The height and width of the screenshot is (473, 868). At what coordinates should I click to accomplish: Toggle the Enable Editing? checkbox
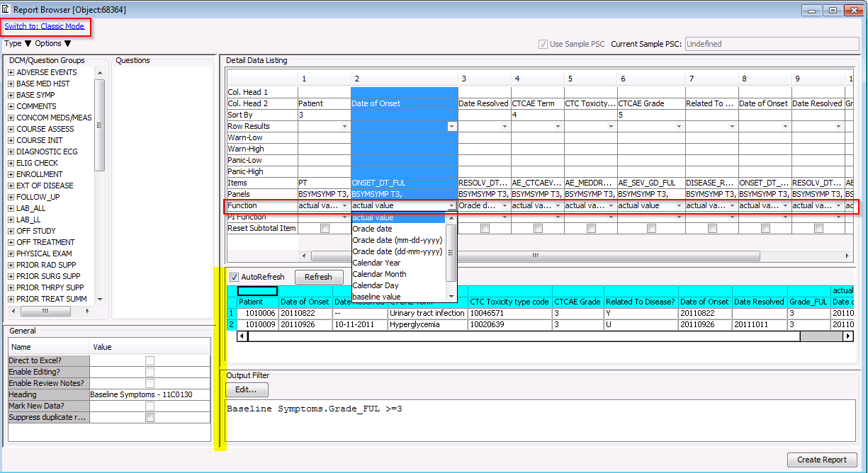click(150, 372)
